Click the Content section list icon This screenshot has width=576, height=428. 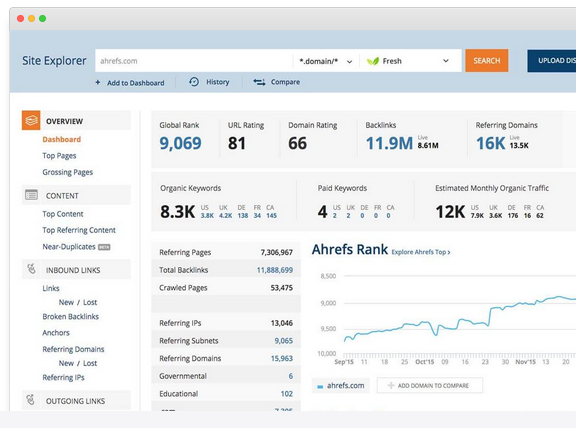[31, 195]
